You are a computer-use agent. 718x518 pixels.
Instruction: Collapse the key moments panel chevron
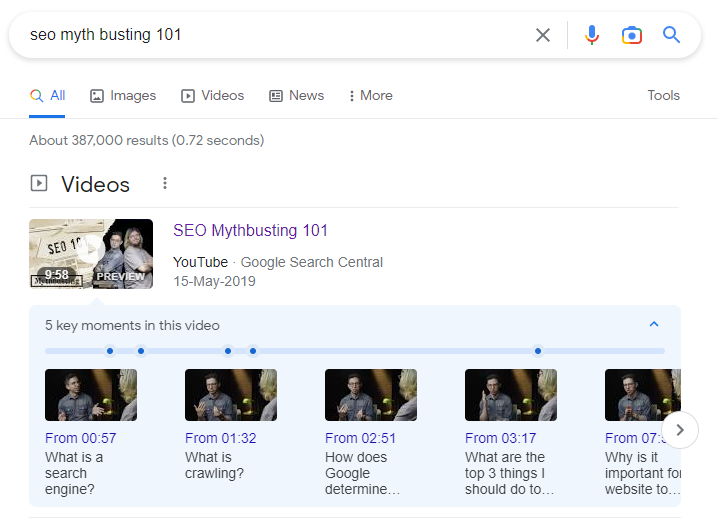pyautogui.click(x=654, y=324)
